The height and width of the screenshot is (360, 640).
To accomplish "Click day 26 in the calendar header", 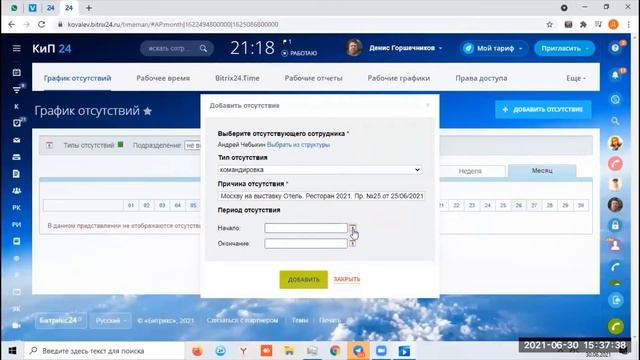I will (518, 205).
